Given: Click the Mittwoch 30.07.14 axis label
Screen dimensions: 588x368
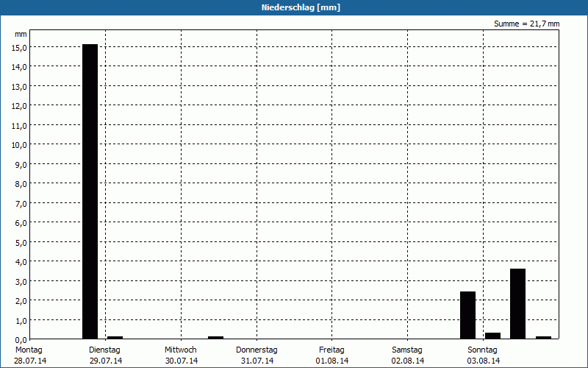Looking at the screenshot, I should point(181,355).
